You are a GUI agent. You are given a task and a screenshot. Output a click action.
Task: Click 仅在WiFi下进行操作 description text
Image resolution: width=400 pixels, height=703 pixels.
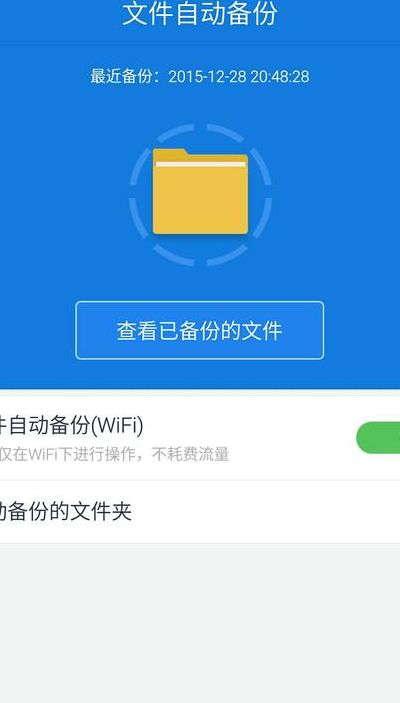point(72,454)
